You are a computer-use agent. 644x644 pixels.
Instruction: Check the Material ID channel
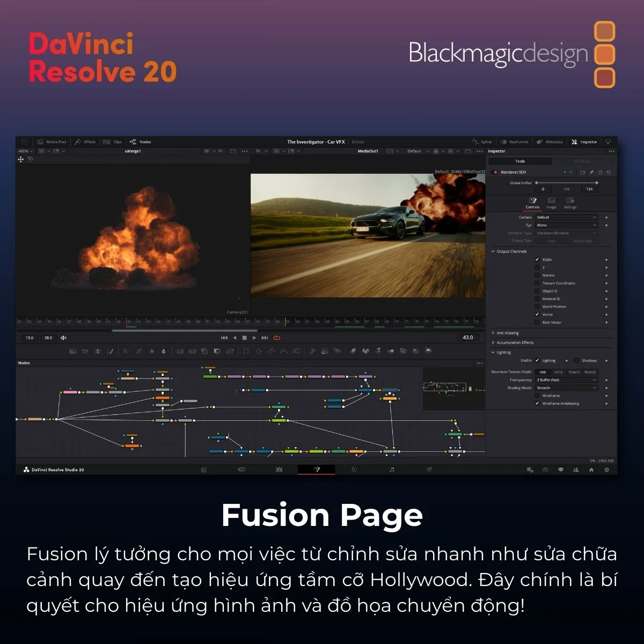point(537,299)
